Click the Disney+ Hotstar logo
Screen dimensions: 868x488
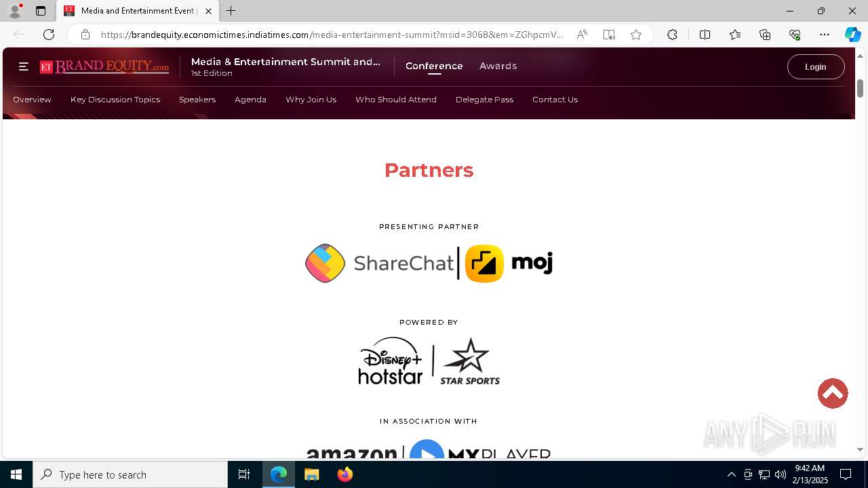click(x=391, y=361)
